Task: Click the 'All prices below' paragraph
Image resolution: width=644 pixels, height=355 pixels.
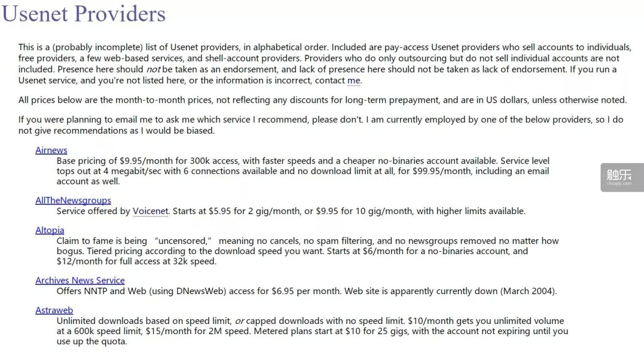Action: click(322, 100)
